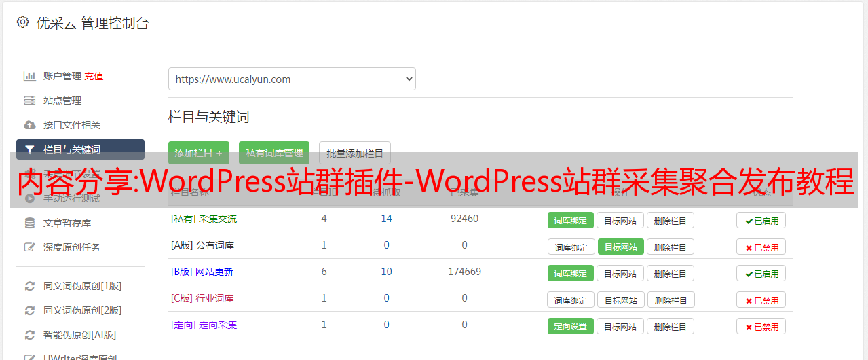Click 目标网站 for [B版] 网站更新
This screenshot has width=868, height=360.
click(x=620, y=274)
